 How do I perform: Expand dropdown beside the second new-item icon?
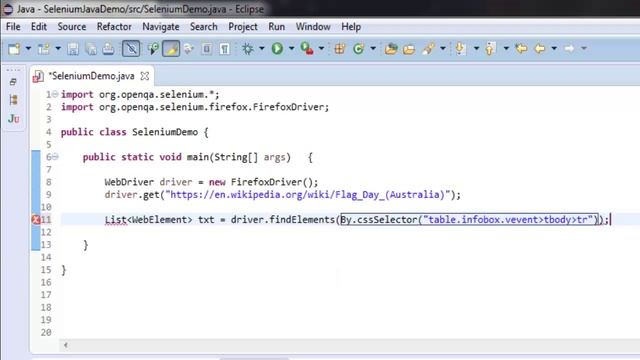click(x=58, y=49)
